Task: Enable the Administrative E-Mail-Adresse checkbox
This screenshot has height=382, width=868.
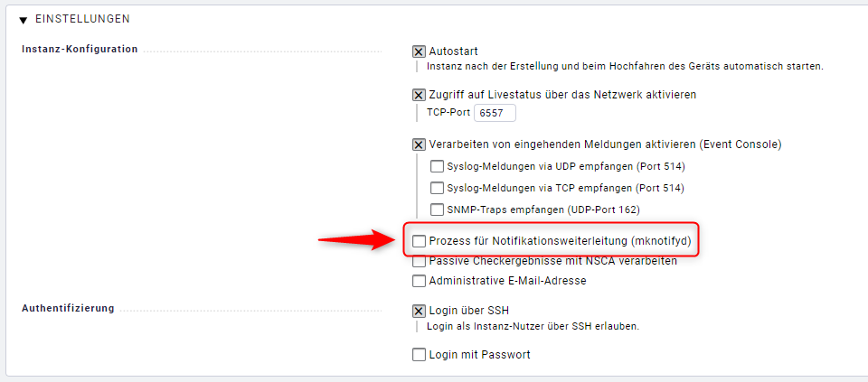Action: pyautogui.click(x=419, y=281)
